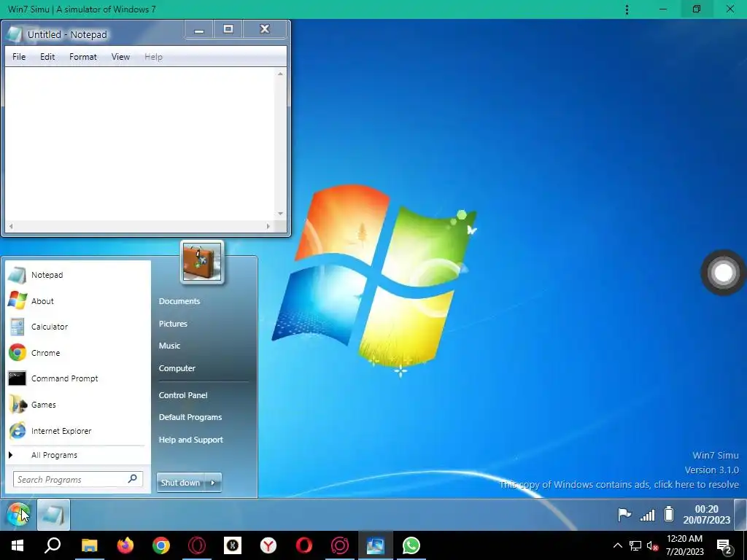Viewport: 747px width, 560px height.
Task: Open Computer from Start menu
Action: click(177, 368)
